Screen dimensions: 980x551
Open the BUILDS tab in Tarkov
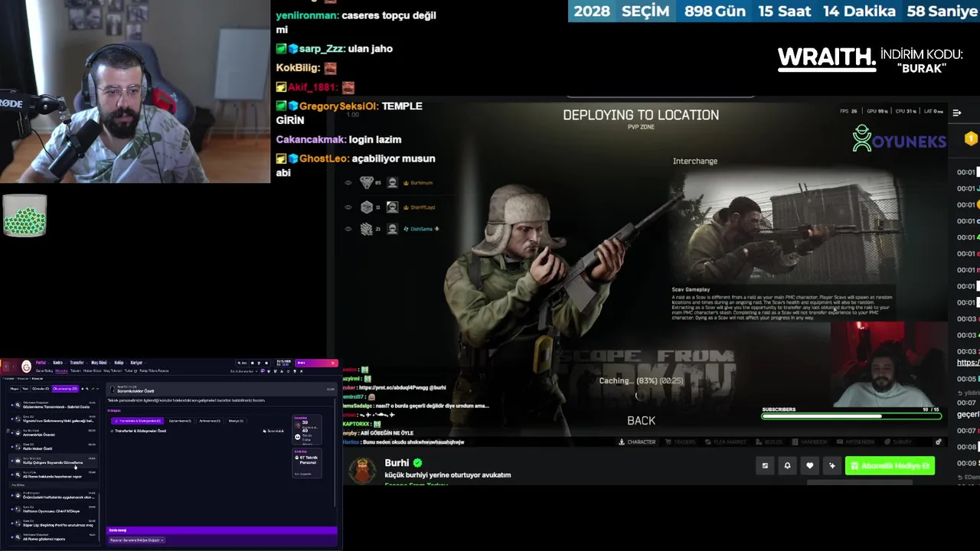pyautogui.click(x=770, y=442)
